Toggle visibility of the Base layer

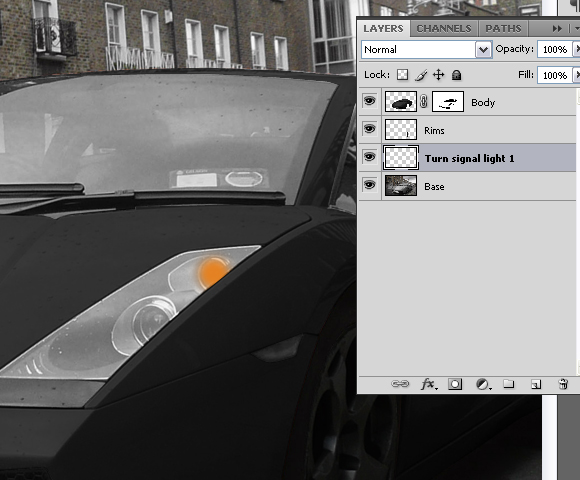coord(369,185)
